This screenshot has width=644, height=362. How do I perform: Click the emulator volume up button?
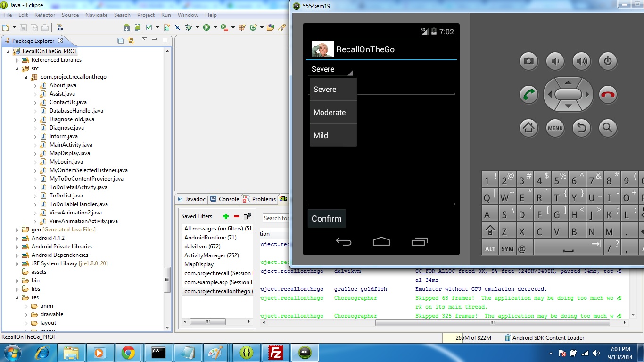(582, 61)
